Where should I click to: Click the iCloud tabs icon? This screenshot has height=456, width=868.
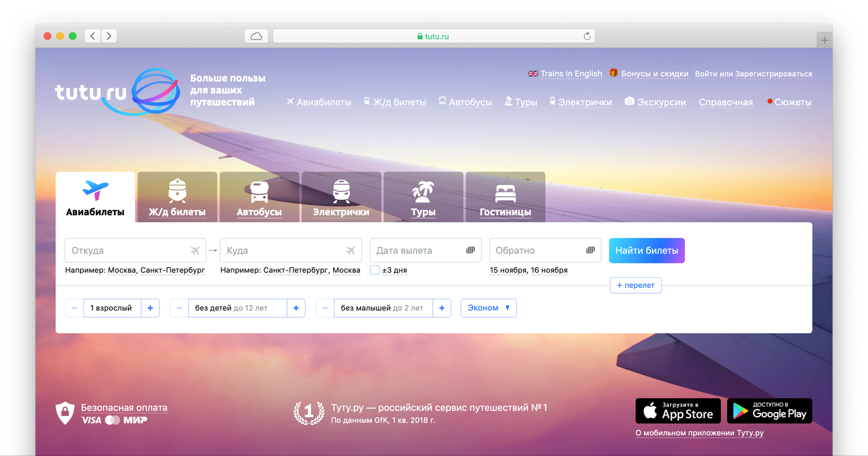point(257,36)
